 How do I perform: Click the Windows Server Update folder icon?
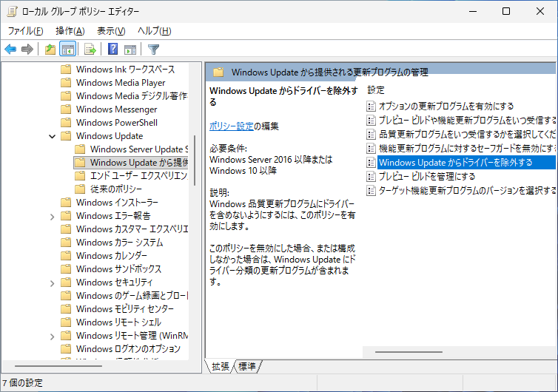[80, 149]
